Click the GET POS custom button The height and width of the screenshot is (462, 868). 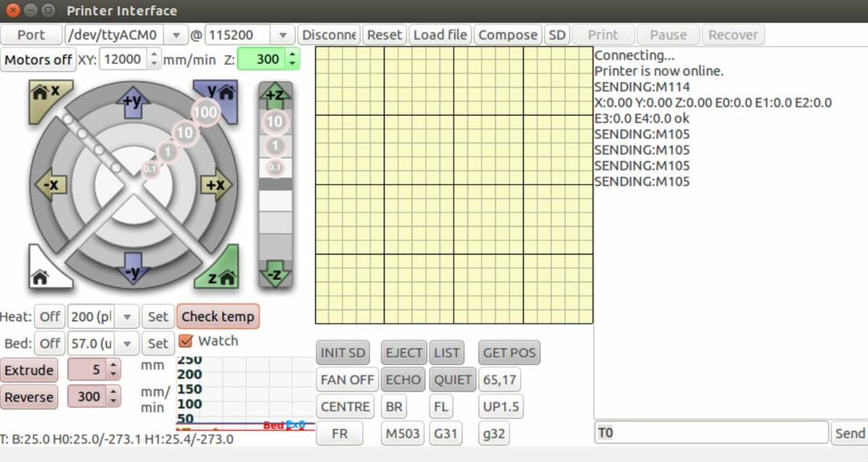pyautogui.click(x=509, y=353)
